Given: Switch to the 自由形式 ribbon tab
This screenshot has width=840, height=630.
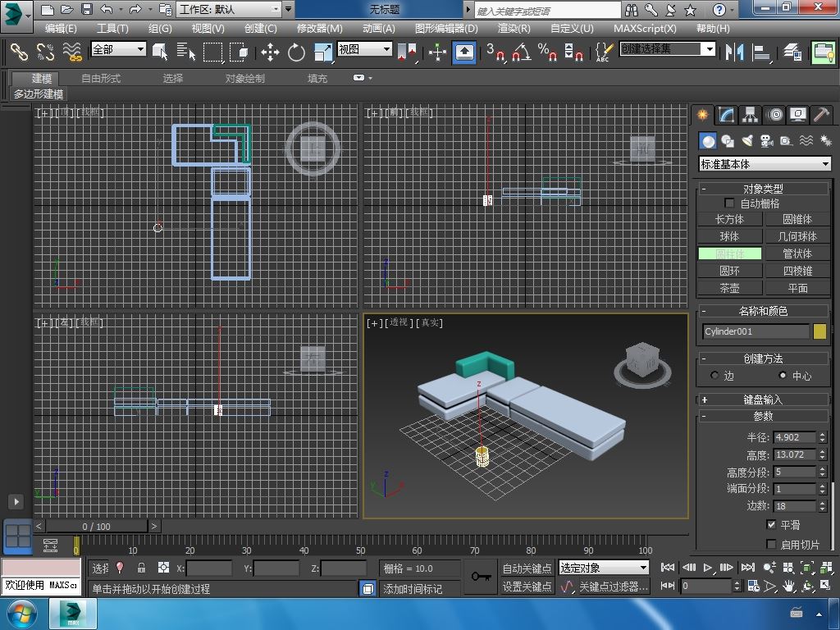Looking at the screenshot, I should coord(101,78).
